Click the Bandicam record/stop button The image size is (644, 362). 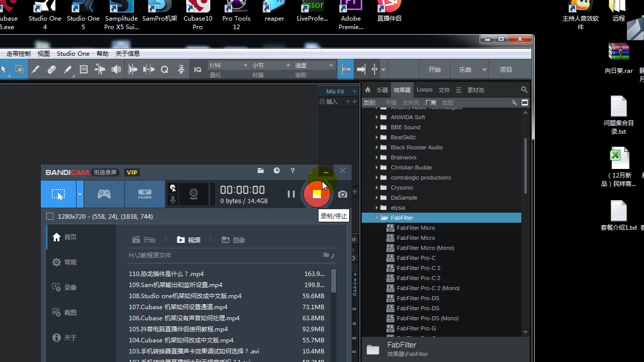click(x=317, y=194)
